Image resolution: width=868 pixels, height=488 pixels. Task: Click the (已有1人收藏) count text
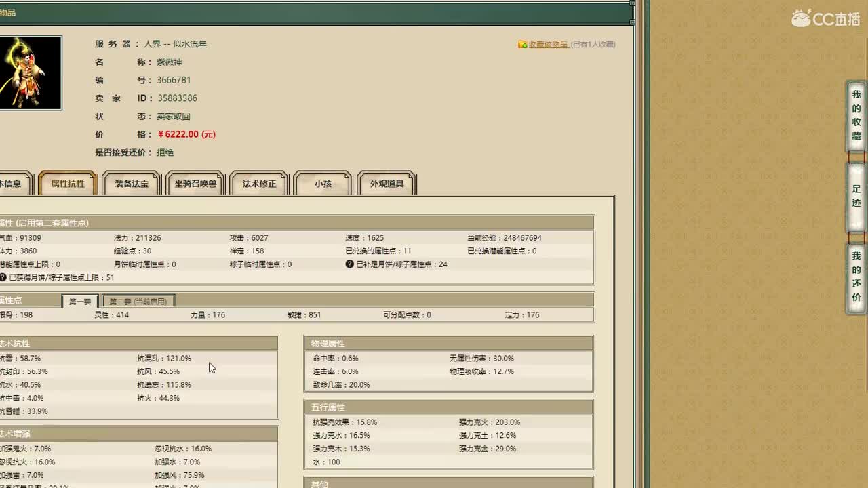click(593, 44)
